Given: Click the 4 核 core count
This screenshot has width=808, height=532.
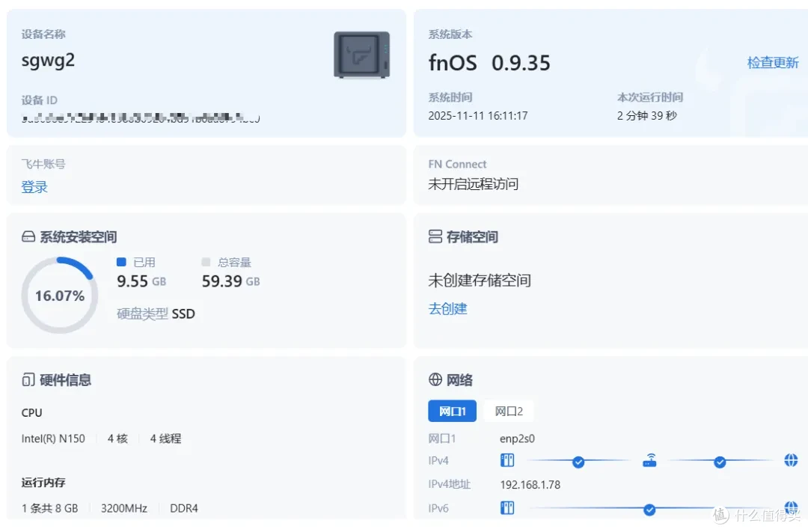Looking at the screenshot, I should tap(117, 438).
